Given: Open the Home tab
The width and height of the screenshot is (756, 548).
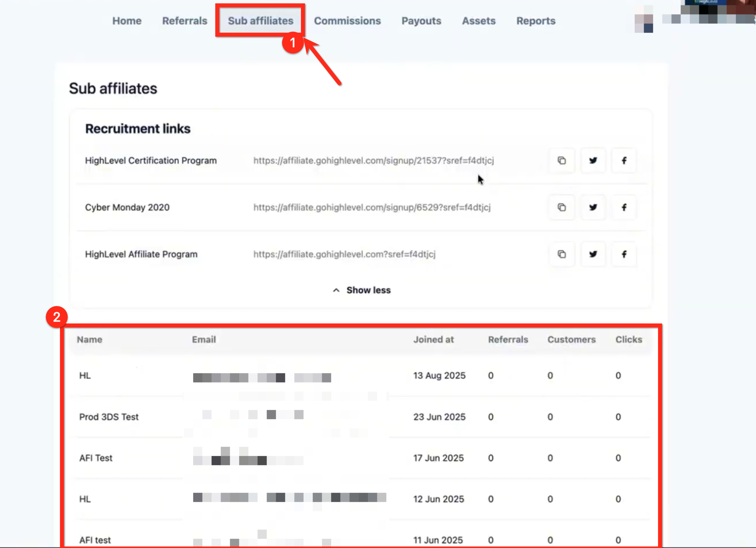Looking at the screenshot, I should (127, 21).
